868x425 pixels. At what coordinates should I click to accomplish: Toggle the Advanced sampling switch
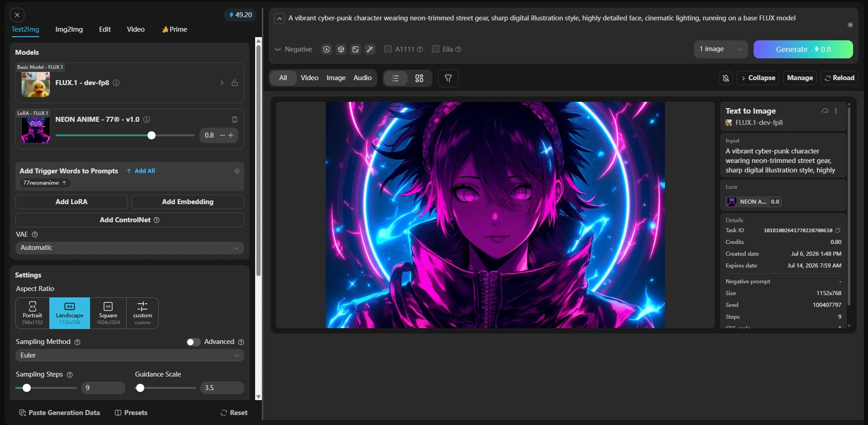pos(194,342)
